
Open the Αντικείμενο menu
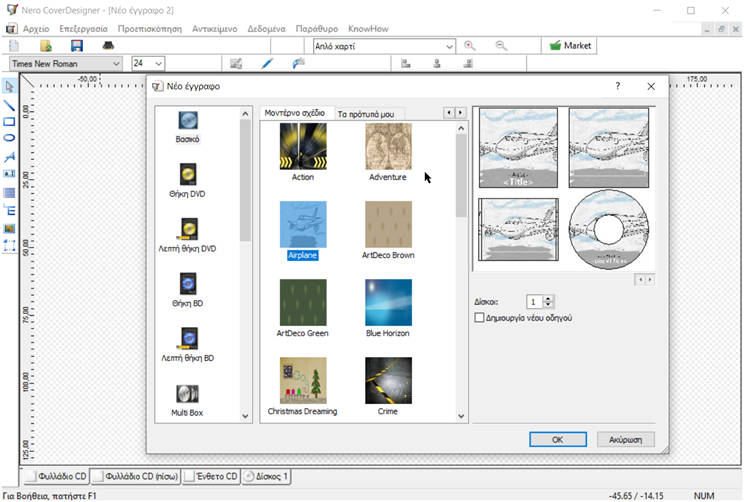214,29
